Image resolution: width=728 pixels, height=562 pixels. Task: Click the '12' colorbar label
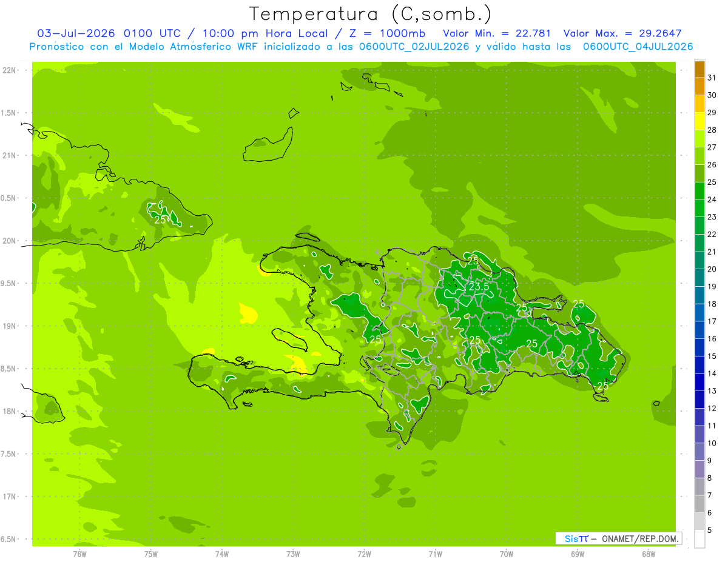coord(712,408)
